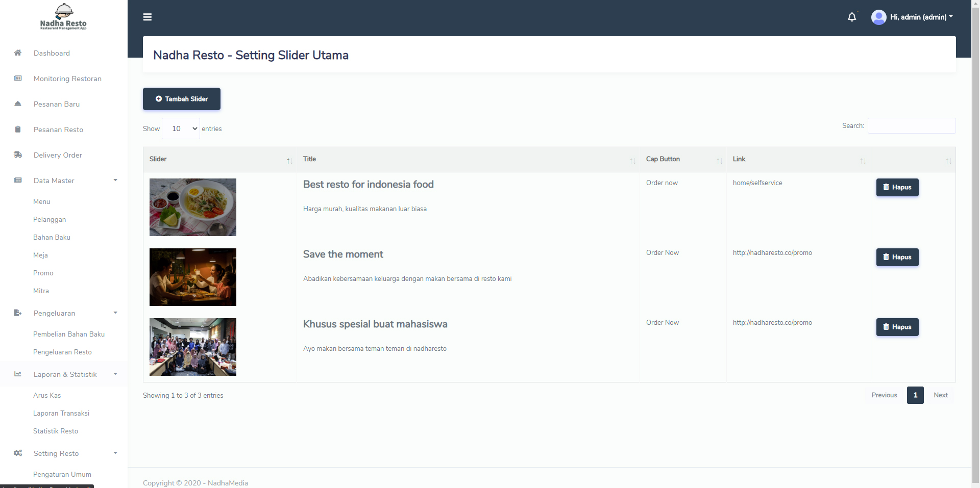Open the Laporan Transaksi menu item
Image resolution: width=980 pixels, height=488 pixels.
61,413
